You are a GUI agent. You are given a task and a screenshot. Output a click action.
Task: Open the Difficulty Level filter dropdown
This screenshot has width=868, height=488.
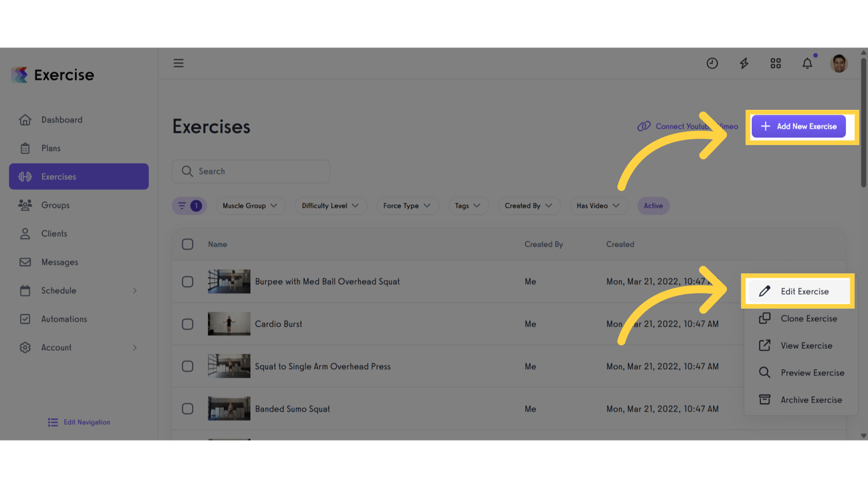[330, 206]
